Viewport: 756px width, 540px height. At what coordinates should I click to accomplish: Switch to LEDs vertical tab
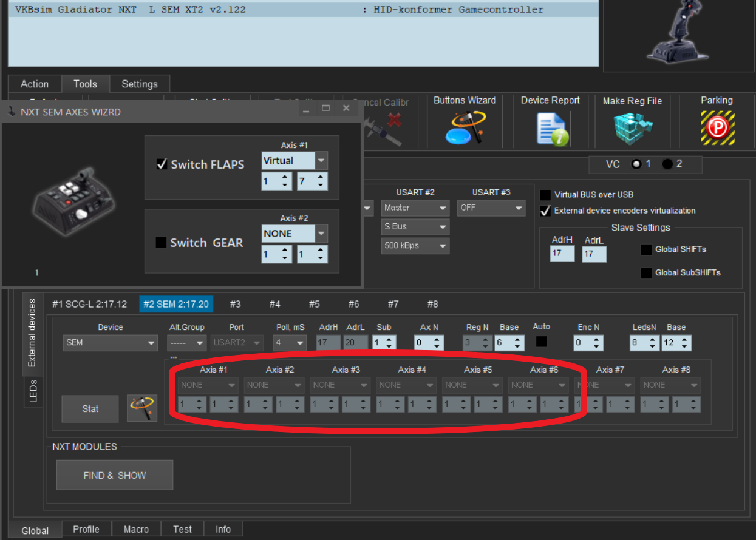[x=33, y=392]
